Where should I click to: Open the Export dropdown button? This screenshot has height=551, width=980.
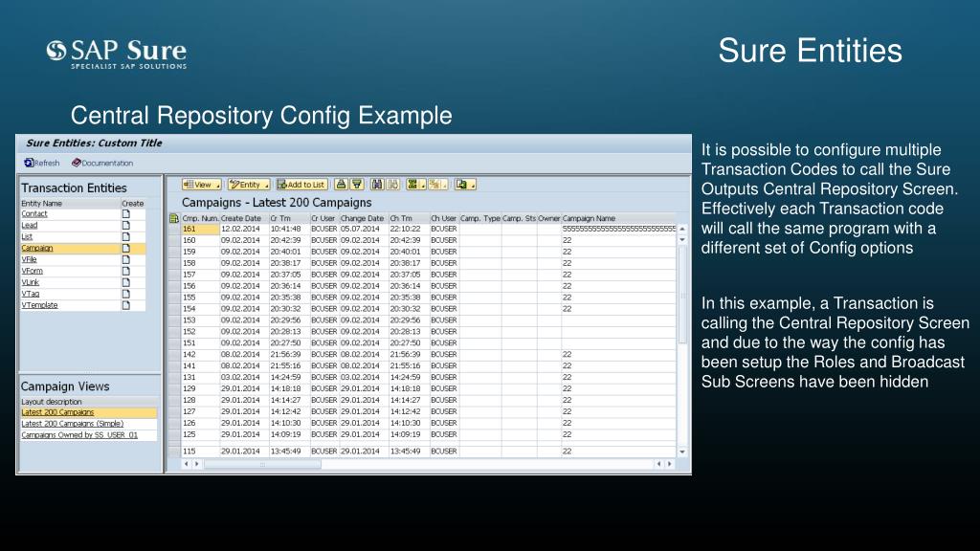click(x=465, y=185)
